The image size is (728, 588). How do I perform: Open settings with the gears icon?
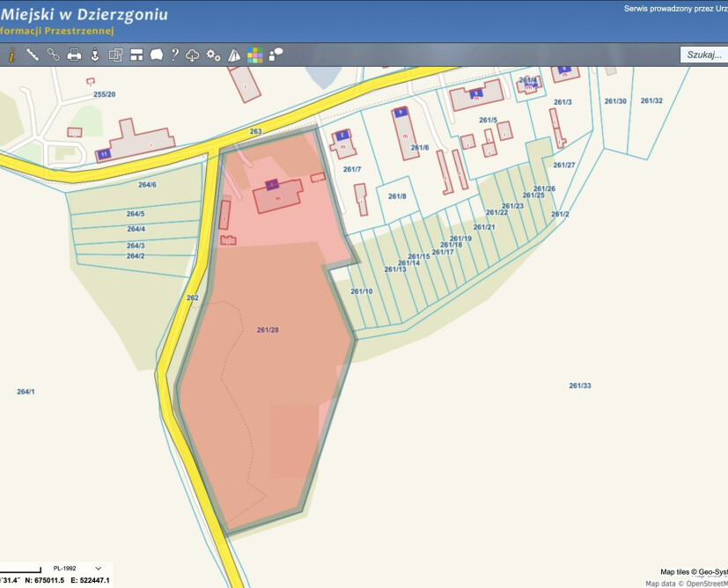(213, 55)
